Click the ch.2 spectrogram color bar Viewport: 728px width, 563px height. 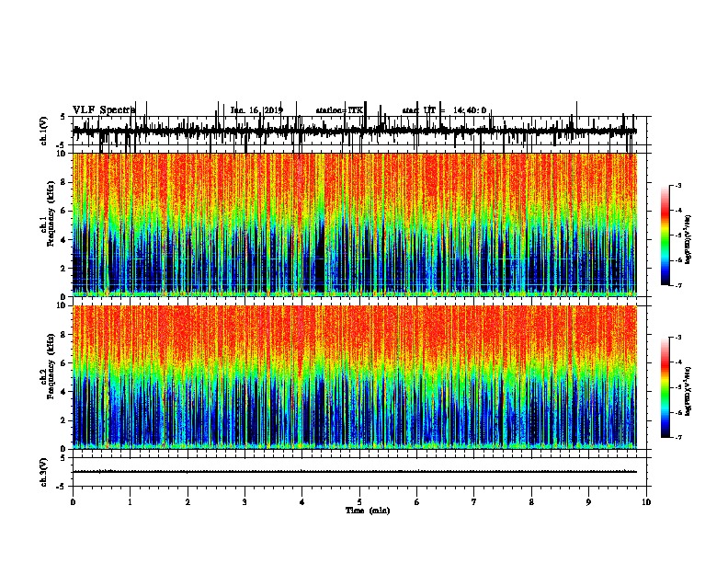665,387
